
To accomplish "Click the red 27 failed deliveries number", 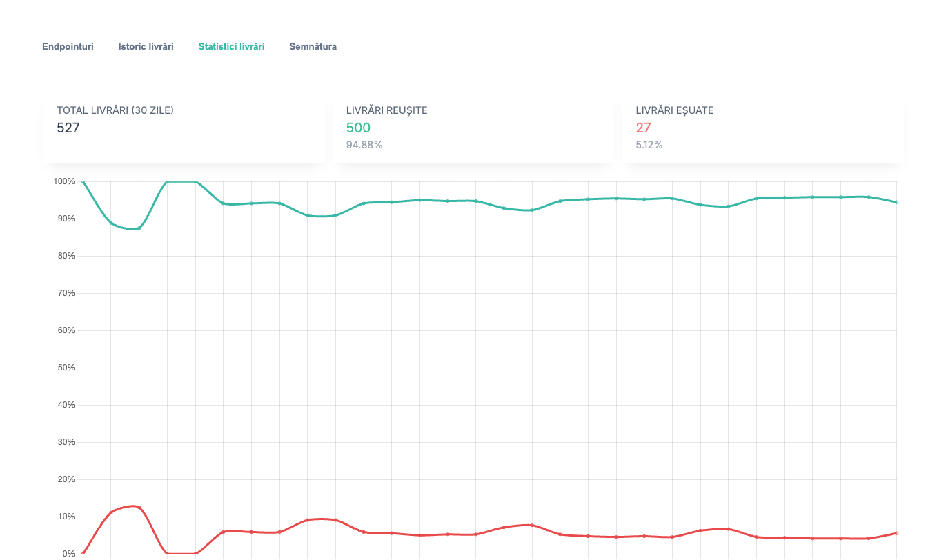I will tap(643, 128).
